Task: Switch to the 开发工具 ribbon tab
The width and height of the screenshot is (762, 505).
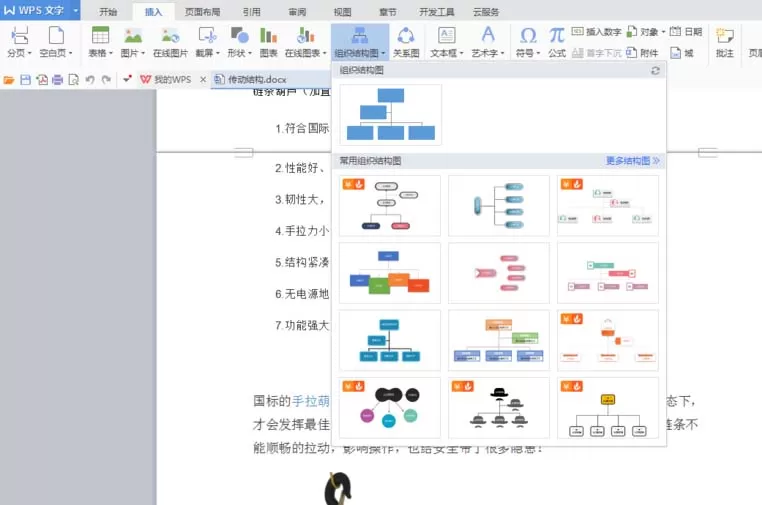Action: (x=436, y=12)
